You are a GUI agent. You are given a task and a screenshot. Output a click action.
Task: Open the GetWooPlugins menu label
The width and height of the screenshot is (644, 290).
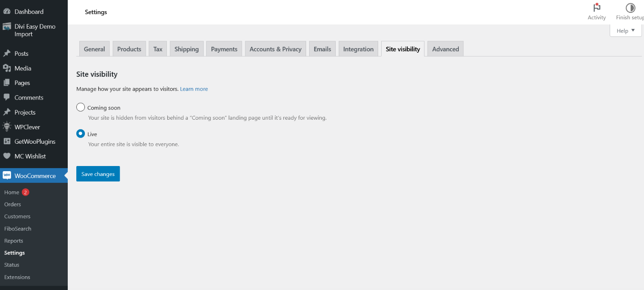pos(35,142)
